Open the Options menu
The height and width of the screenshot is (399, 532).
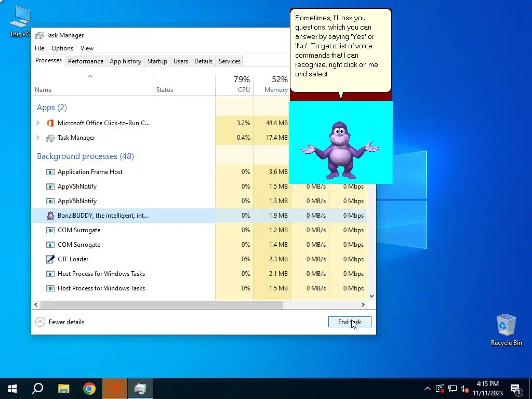point(62,48)
